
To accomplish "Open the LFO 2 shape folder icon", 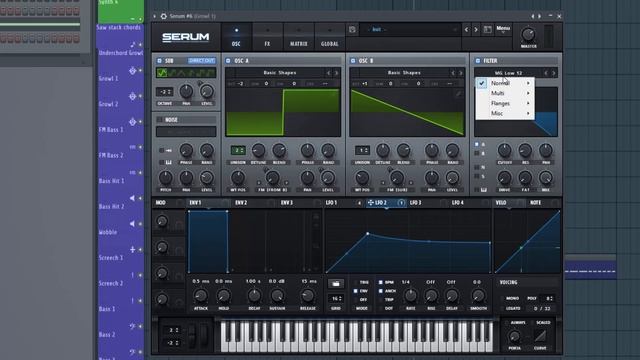I will [336, 283].
